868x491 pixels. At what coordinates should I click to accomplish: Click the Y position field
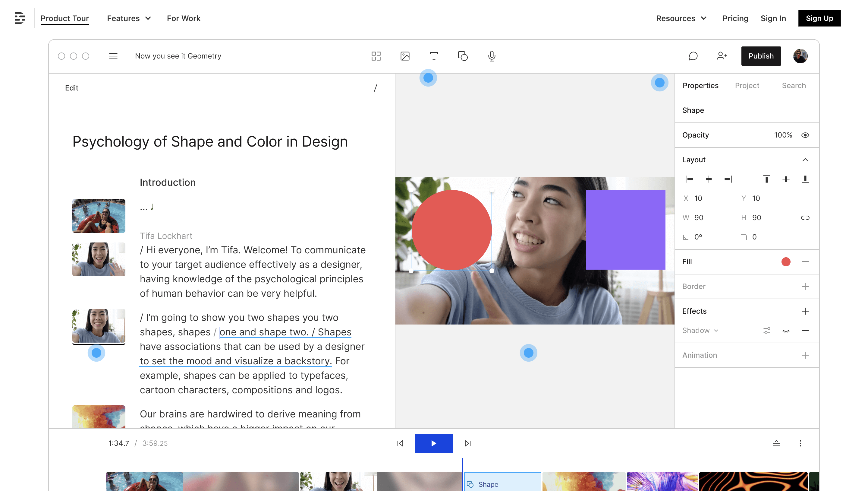coord(756,198)
